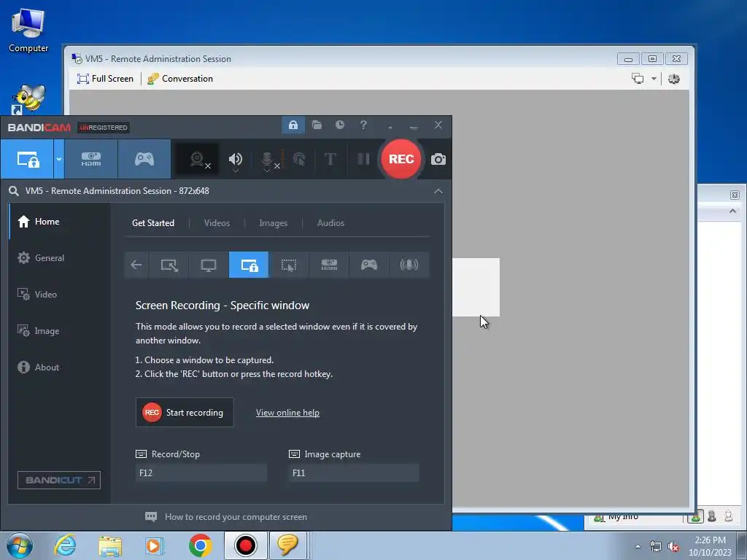Screen dimensions: 747x560
Task: Launch Internet Explorer from taskbar
Action: point(65,545)
